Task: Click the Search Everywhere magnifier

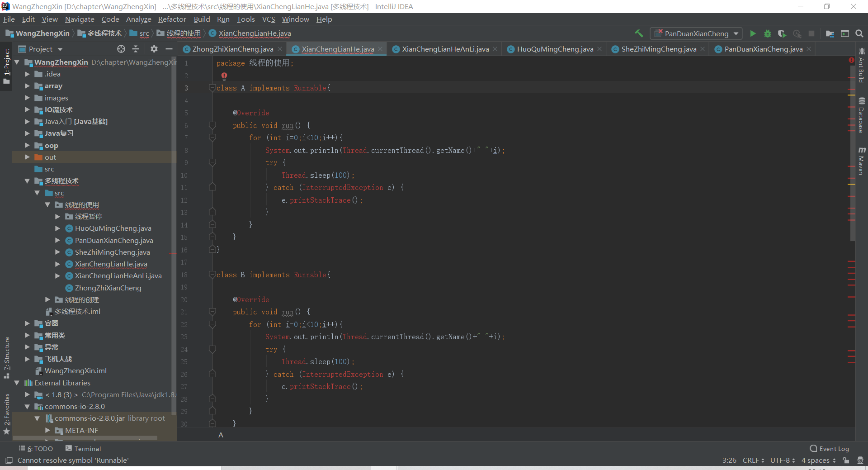Action: [859, 33]
